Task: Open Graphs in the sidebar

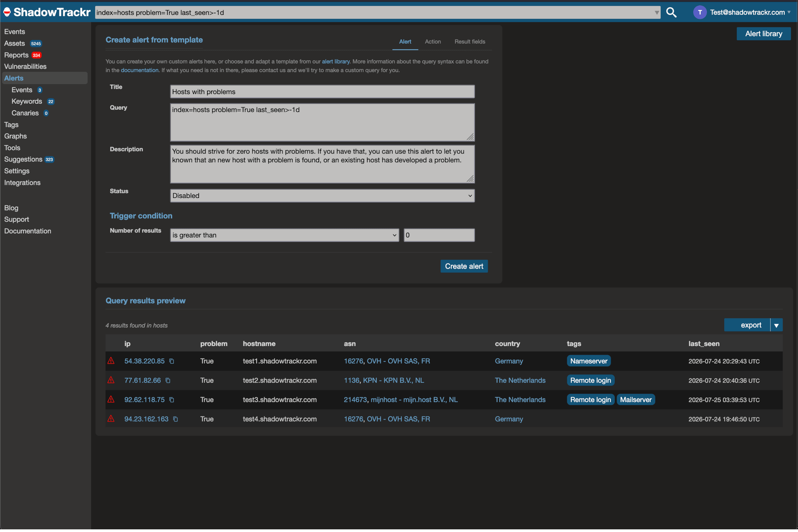Action: click(x=15, y=136)
